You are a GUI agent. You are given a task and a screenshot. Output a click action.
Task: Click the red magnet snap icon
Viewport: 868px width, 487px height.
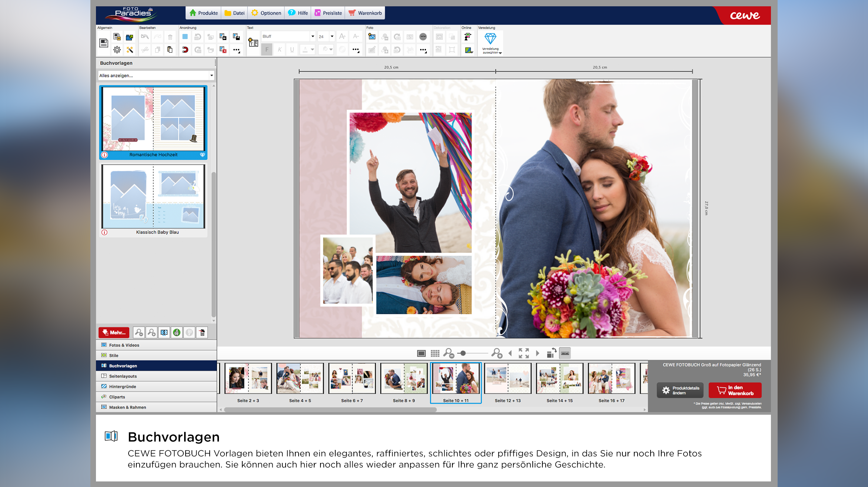tap(185, 50)
